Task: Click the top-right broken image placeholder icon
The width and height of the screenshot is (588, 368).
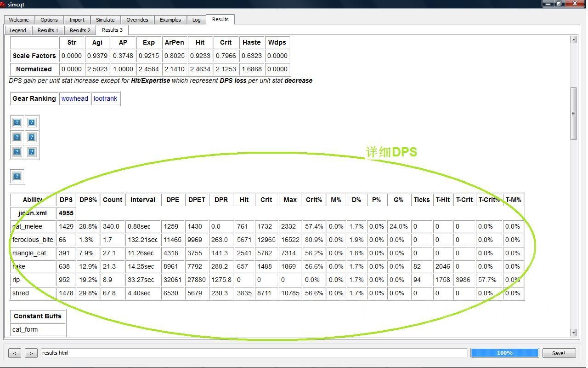Action: coord(32,122)
